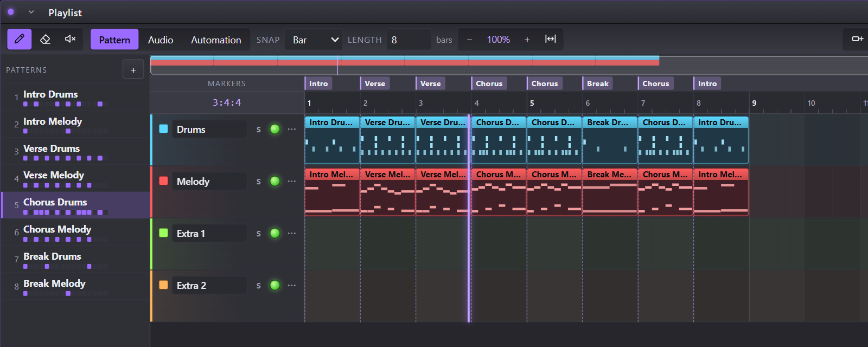The width and height of the screenshot is (868, 347).
Task: Open the Playlist window dropdown chevron
Action: 31,12
